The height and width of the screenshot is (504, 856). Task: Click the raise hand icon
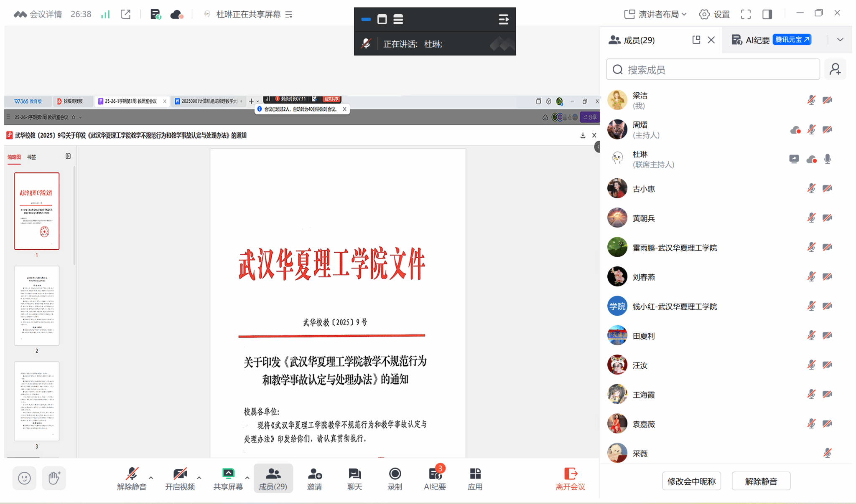click(54, 478)
